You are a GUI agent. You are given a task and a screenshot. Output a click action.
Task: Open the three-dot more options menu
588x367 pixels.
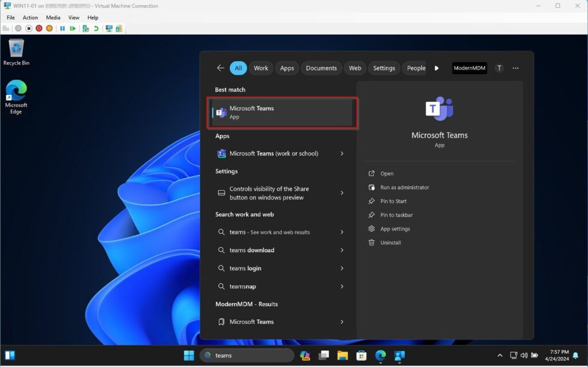(515, 68)
